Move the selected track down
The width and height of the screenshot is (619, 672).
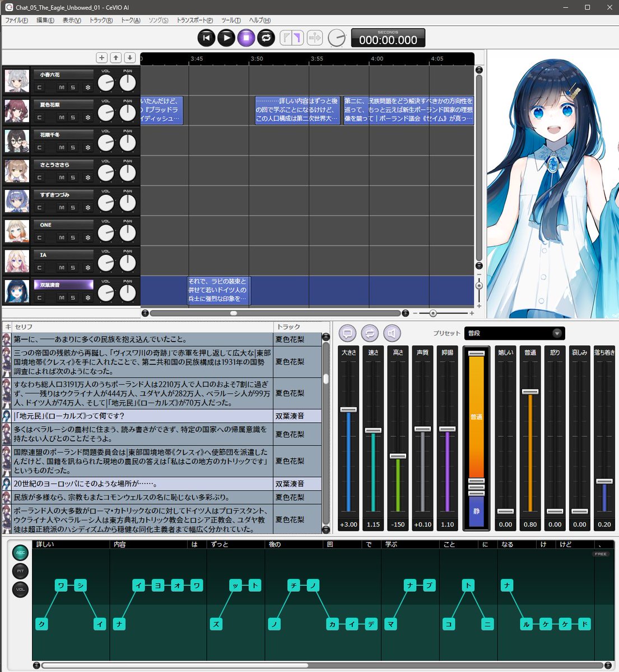[x=130, y=58]
